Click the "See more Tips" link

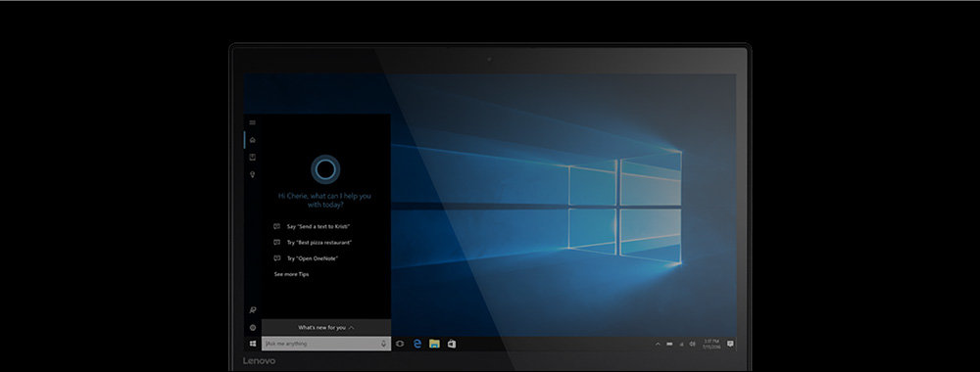pyautogui.click(x=291, y=274)
